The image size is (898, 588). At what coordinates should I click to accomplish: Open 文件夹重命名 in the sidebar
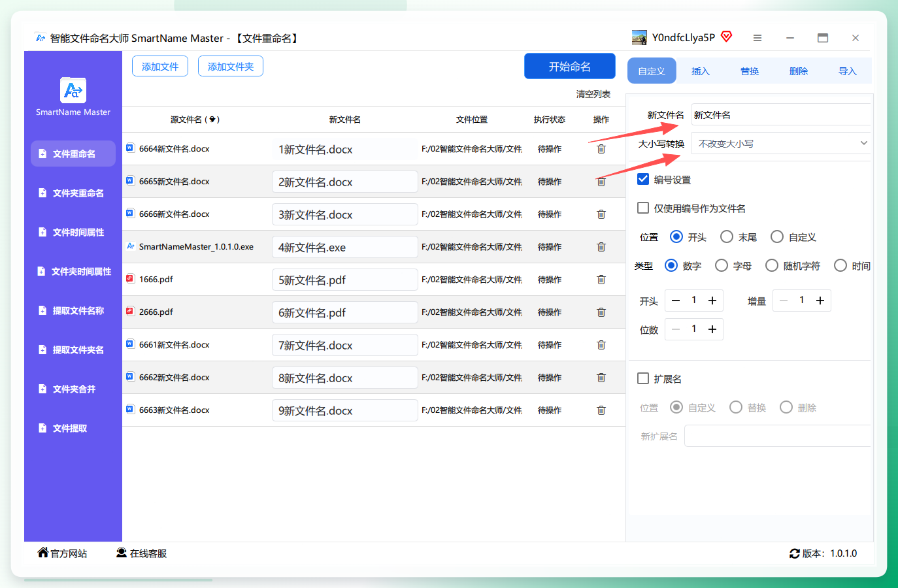73,193
